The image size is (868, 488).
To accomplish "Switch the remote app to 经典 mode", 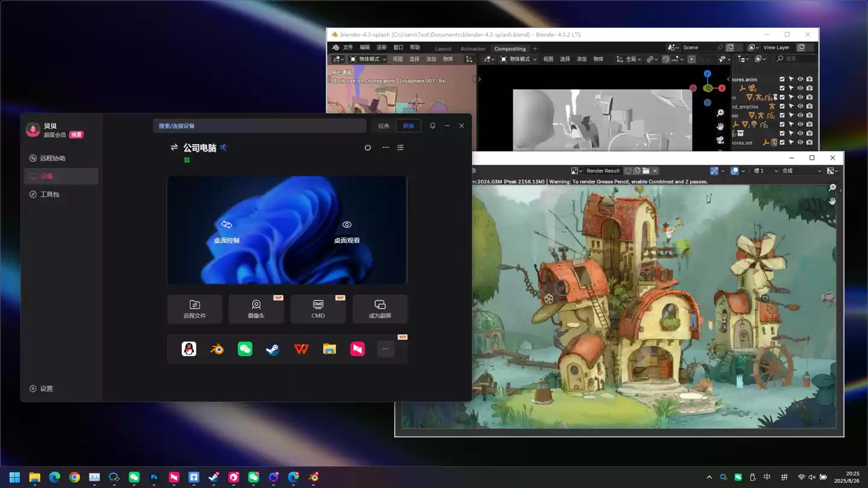I will point(383,126).
